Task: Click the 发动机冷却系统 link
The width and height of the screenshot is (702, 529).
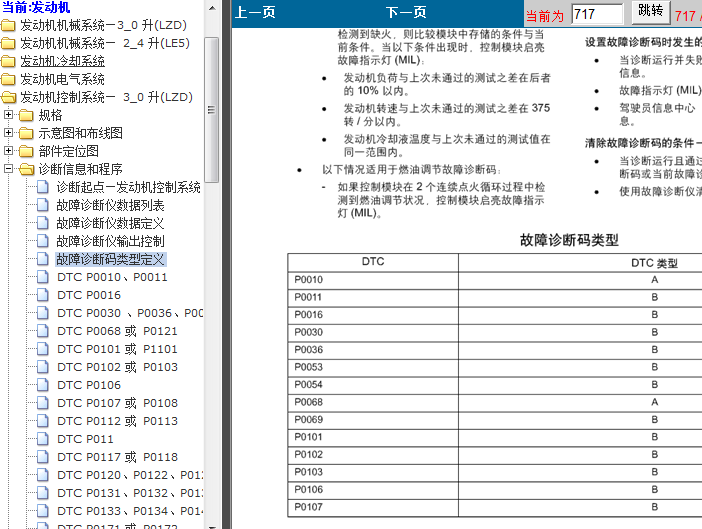Action: (x=62, y=61)
